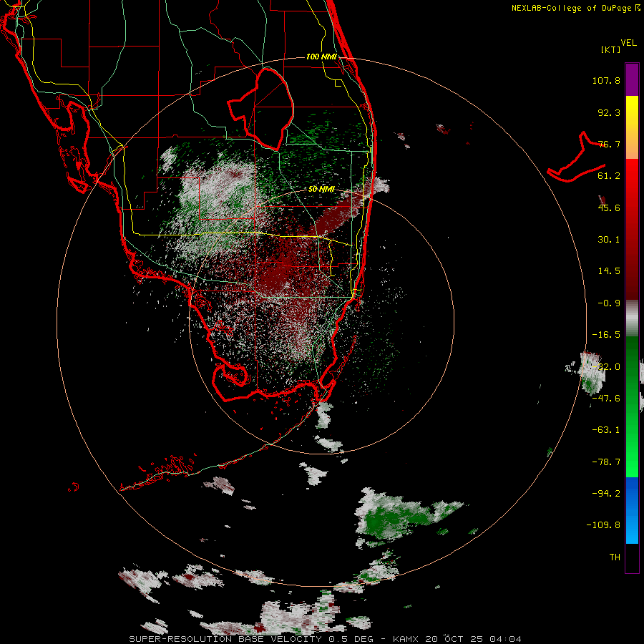Click the [KT] units label
The image size is (644, 644).
tap(611, 49)
